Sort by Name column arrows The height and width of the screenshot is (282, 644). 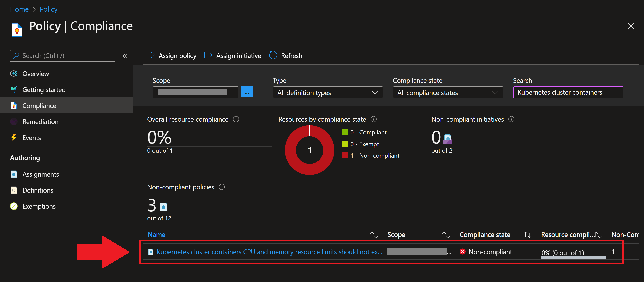[x=374, y=234]
